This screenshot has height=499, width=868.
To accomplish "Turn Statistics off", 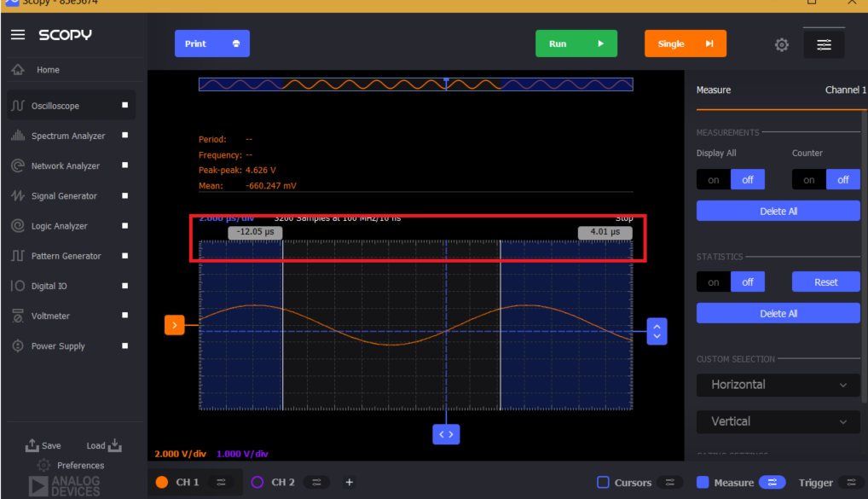I will (x=747, y=281).
